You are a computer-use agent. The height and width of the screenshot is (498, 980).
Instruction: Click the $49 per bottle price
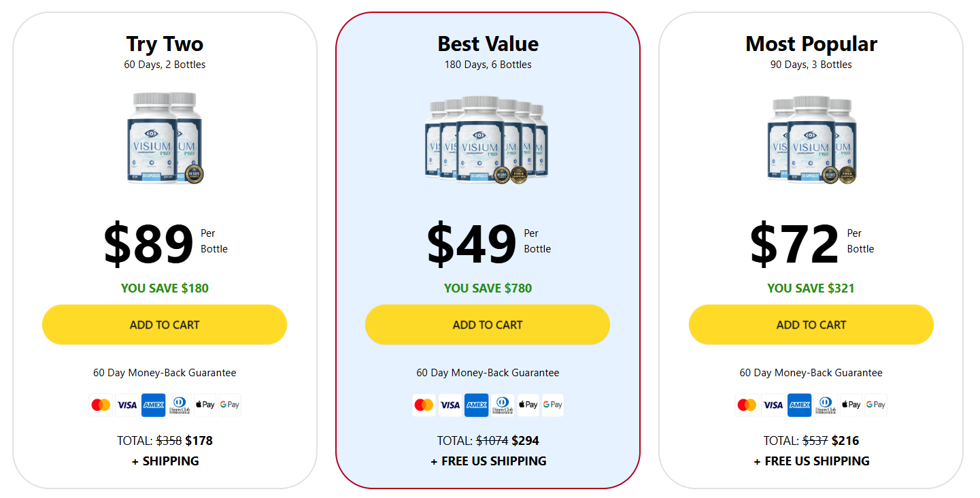tap(471, 244)
